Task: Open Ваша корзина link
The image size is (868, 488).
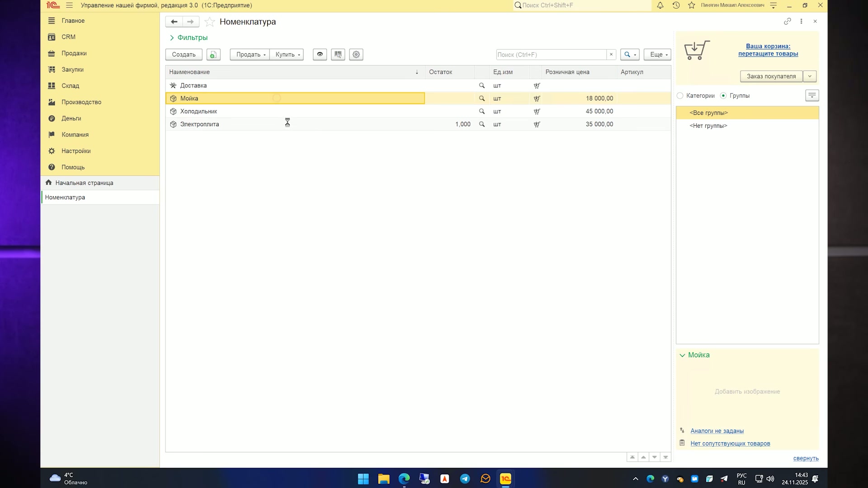Action: (768, 50)
